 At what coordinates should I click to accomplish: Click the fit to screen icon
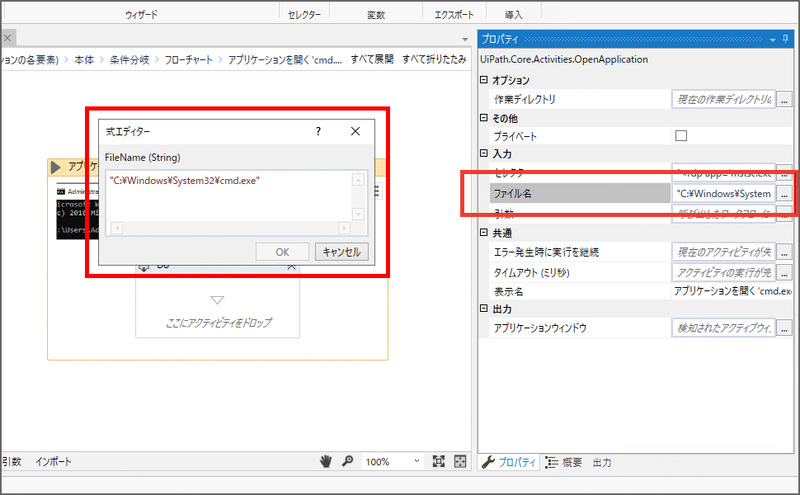[438, 461]
